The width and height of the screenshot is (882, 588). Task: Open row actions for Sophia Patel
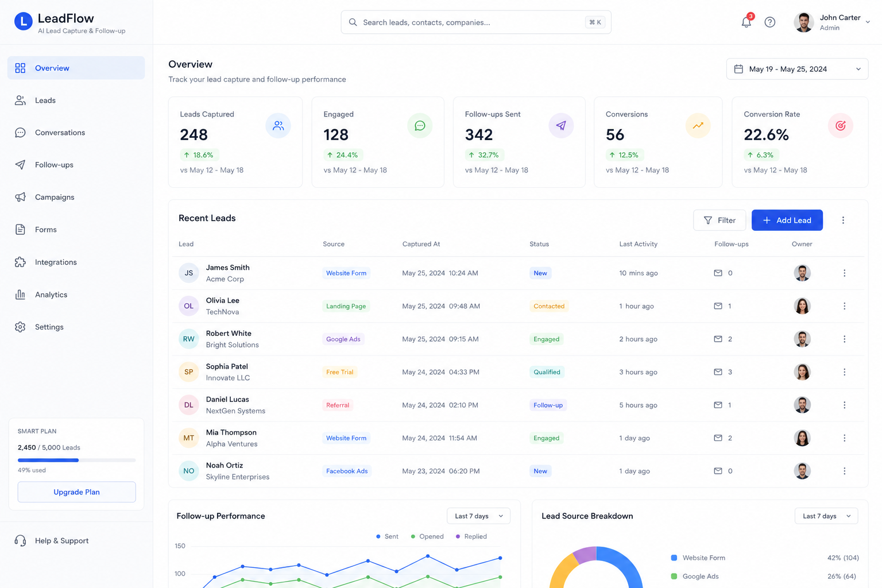tap(844, 372)
